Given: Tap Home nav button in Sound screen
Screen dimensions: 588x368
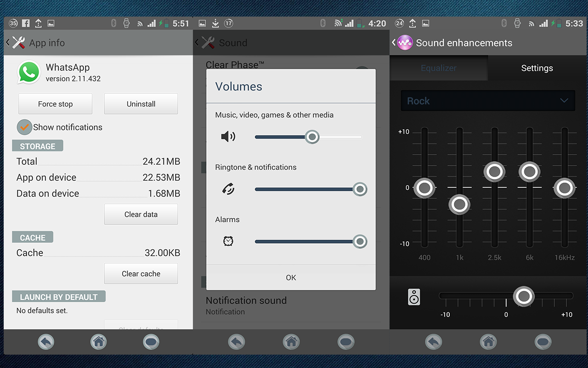Looking at the screenshot, I should point(291,342).
